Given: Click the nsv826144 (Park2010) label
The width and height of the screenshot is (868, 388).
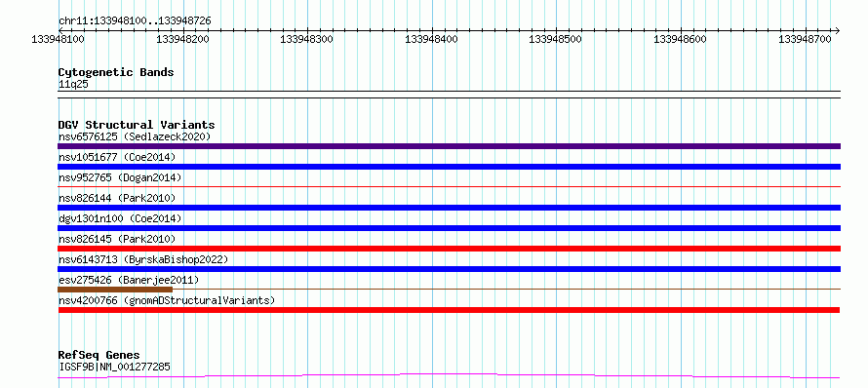Looking at the screenshot, I should (x=117, y=198).
